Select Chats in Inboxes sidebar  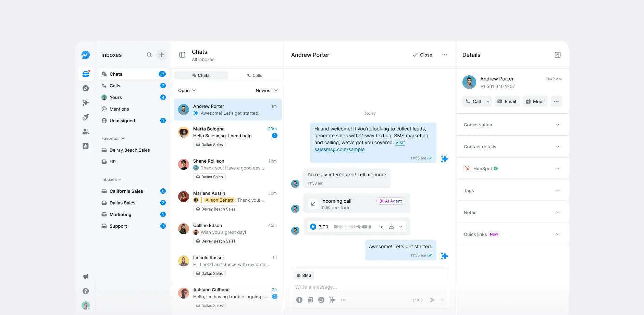click(x=134, y=74)
